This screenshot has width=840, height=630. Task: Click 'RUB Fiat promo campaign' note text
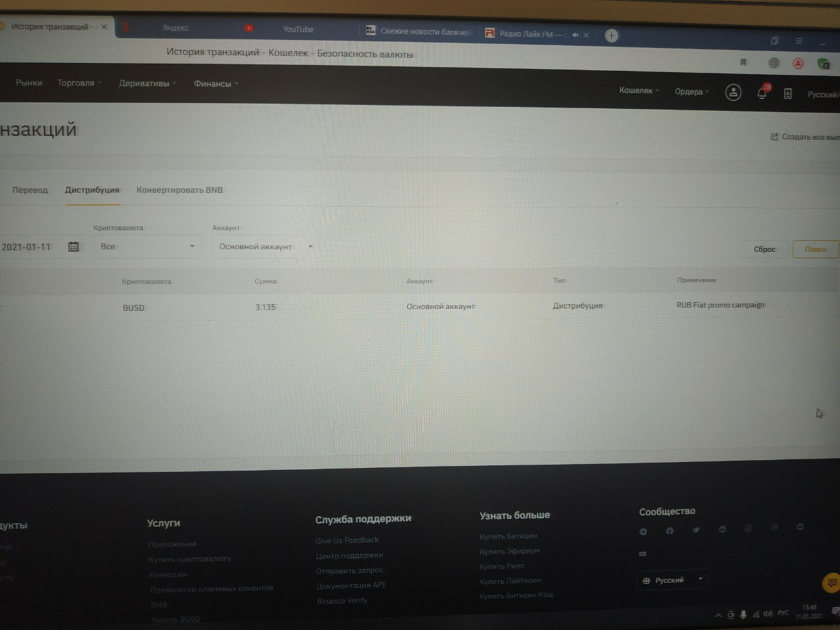[721, 305]
